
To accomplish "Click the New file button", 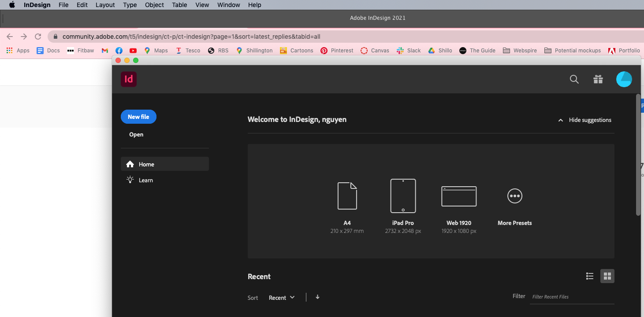I will pos(138,117).
